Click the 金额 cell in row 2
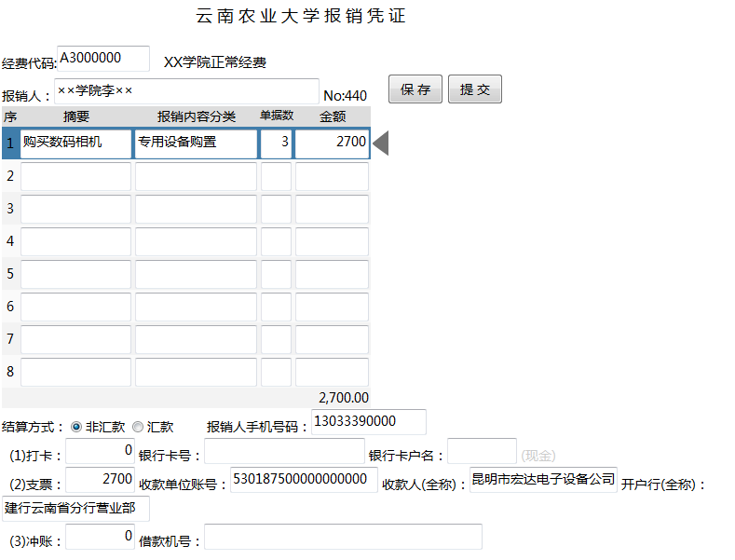 click(x=332, y=176)
